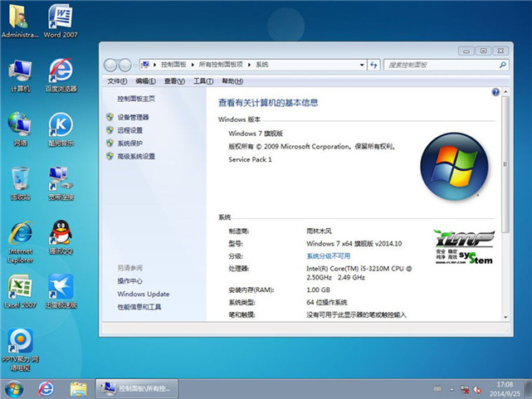Image resolution: width=532 pixels, height=399 pixels.
Task: Select the 计算机 desktop icon
Action: [x=21, y=75]
